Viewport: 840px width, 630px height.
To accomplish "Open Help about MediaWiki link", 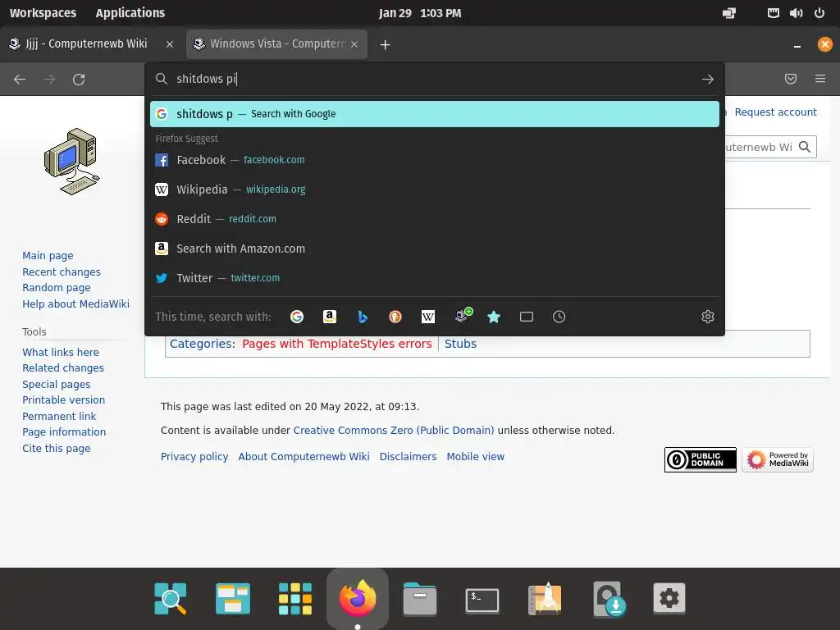I will [x=76, y=304].
